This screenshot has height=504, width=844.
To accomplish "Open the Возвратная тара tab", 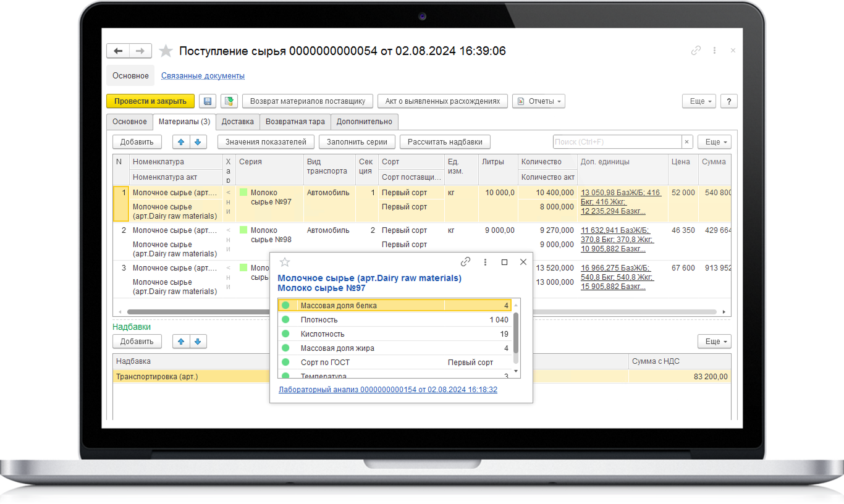I will click(x=295, y=122).
